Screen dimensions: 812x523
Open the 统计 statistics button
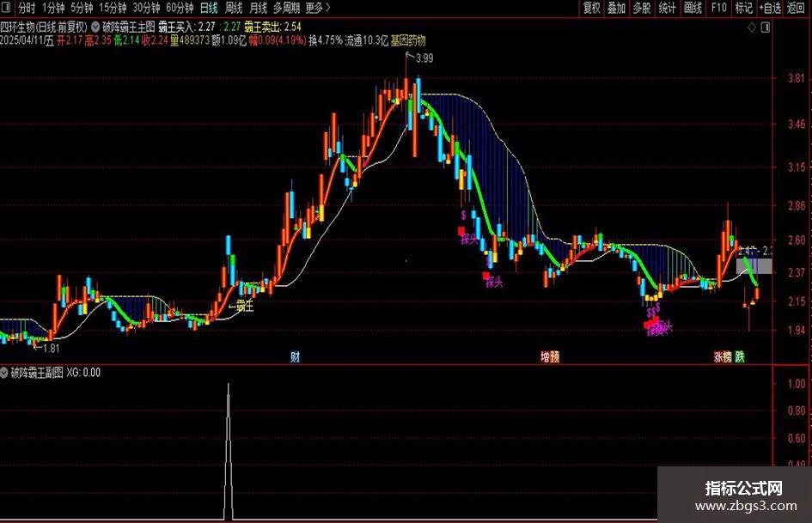667,8
